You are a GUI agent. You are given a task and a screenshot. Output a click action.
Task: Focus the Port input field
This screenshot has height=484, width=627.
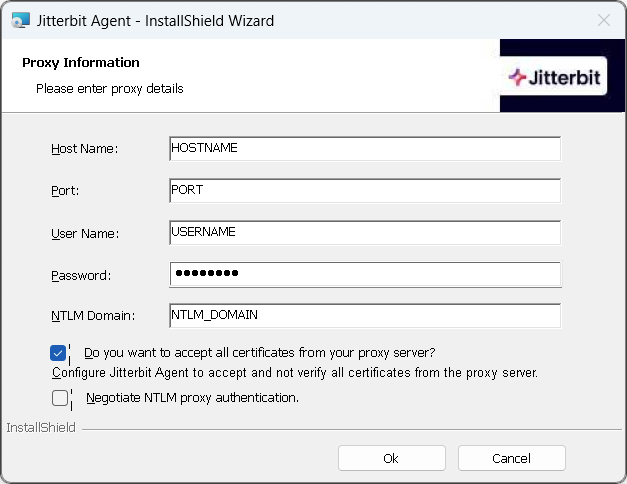pyautogui.click(x=365, y=191)
